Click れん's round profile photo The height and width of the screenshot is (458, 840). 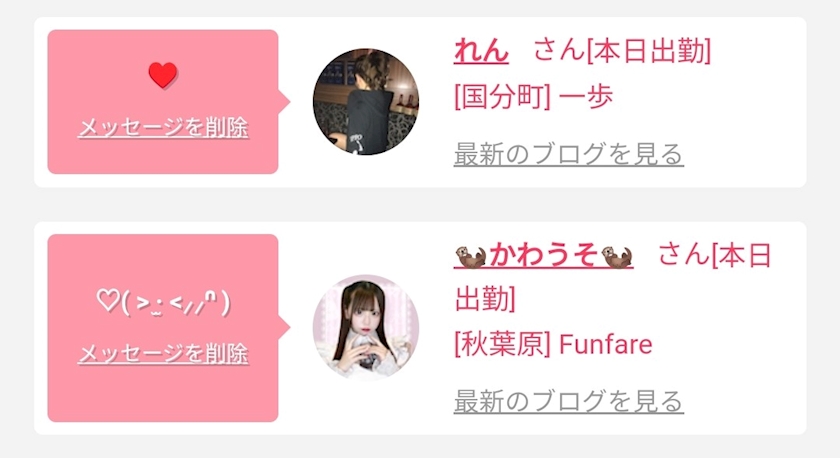[x=366, y=102]
